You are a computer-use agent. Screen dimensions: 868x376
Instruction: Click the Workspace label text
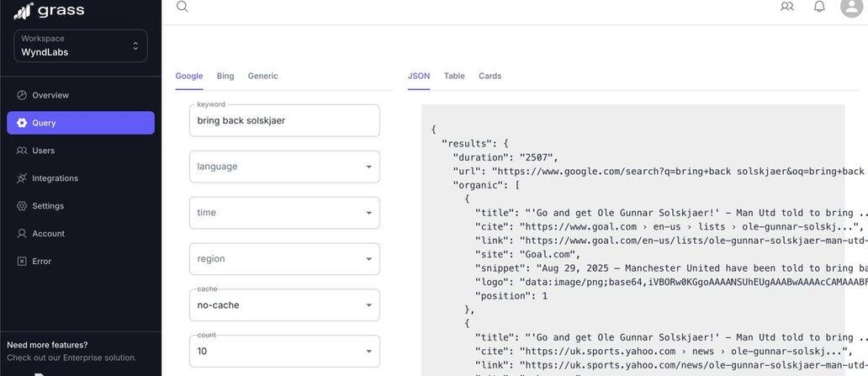point(43,38)
